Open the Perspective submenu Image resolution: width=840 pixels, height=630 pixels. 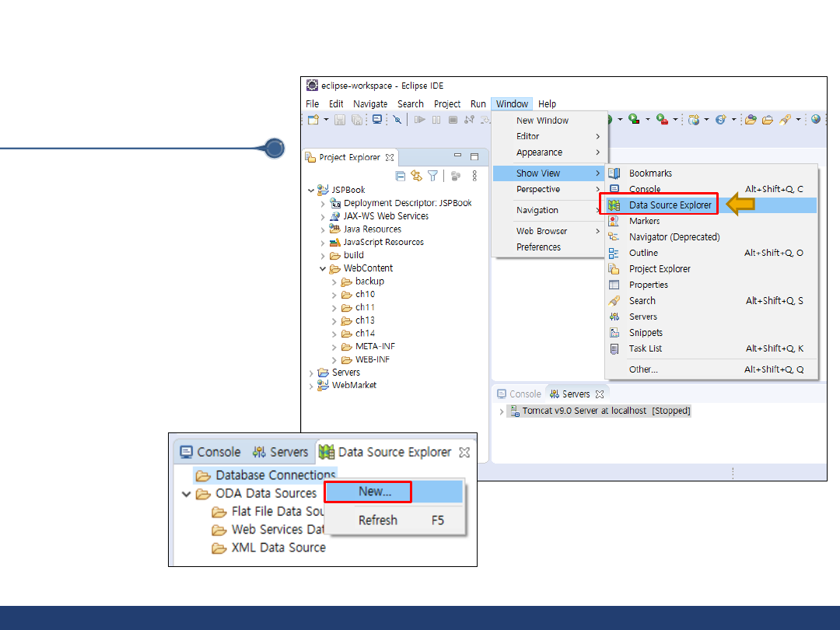(x=538, y=190)
